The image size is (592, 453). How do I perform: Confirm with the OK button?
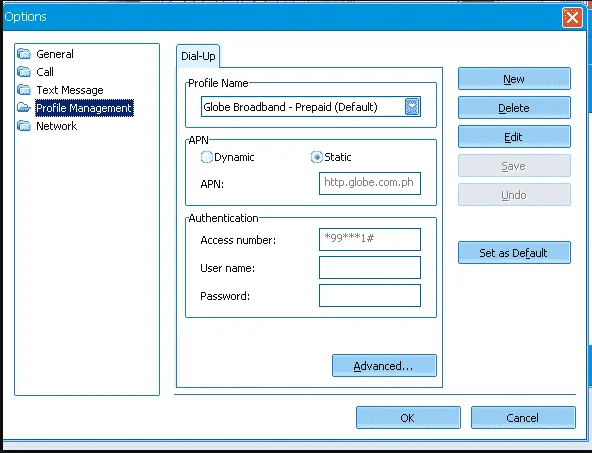point(408,418)
